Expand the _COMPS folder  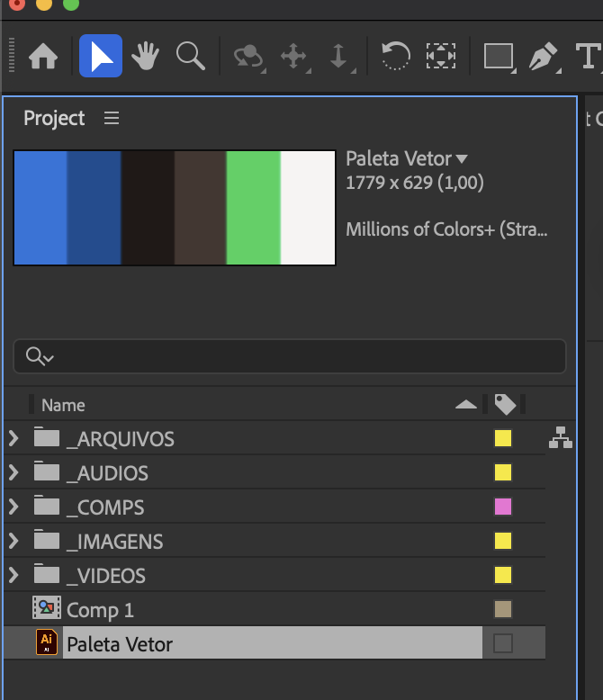click(x=13, y=507)
